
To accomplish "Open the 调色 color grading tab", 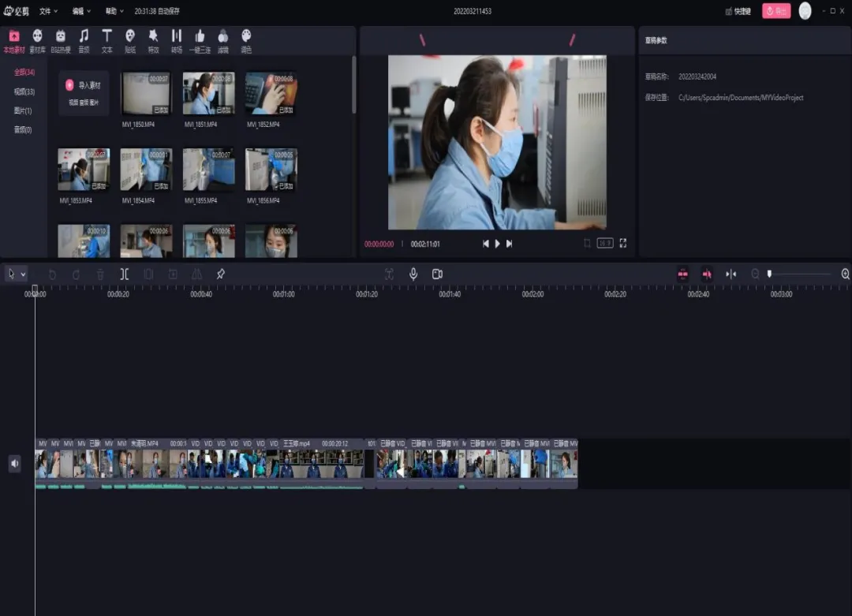I will (246, 41).
